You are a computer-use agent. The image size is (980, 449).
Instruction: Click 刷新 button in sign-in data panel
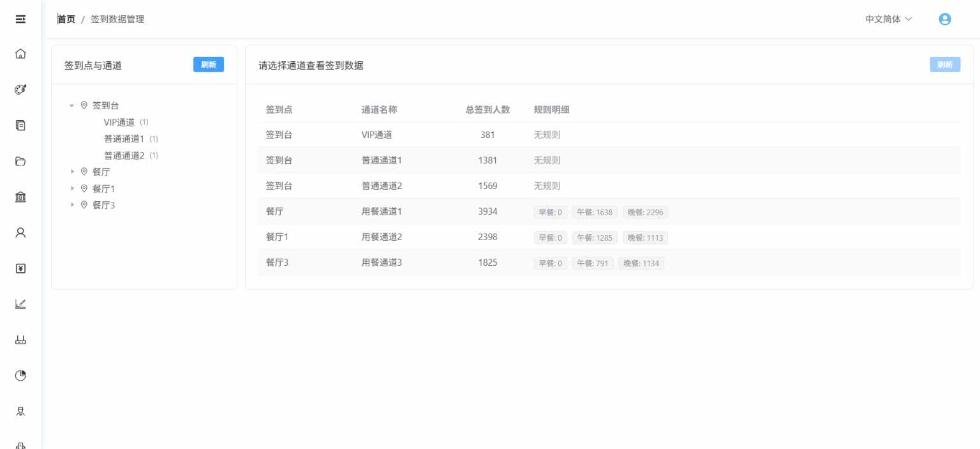click(945, 65)
